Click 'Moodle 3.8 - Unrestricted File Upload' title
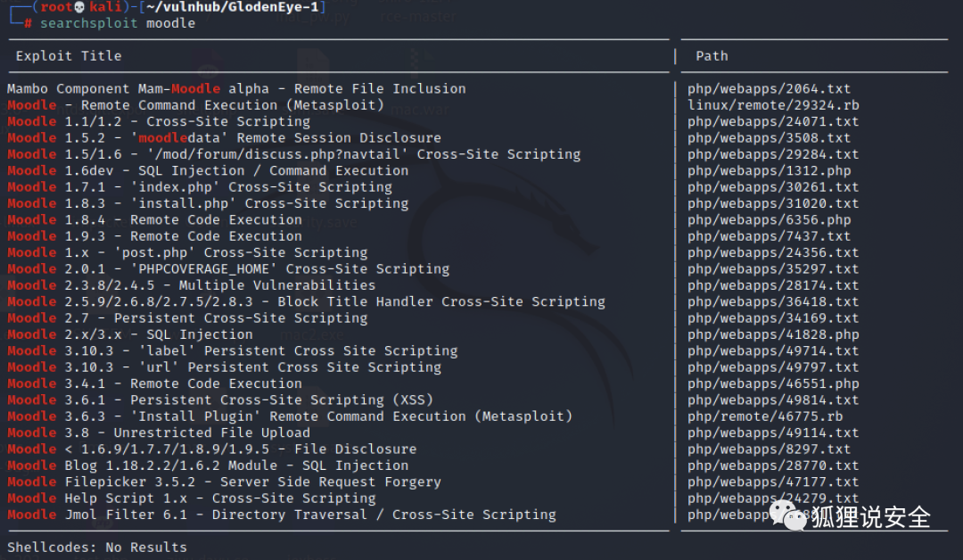963x560 pixels. point(159,432)
